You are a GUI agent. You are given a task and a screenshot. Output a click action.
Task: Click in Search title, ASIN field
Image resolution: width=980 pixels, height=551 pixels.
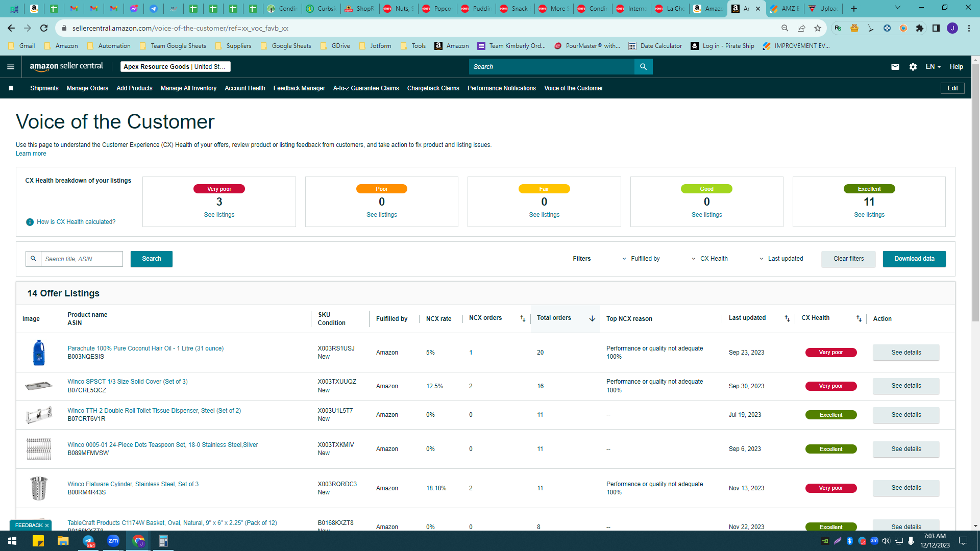click(x=82, y=259)
